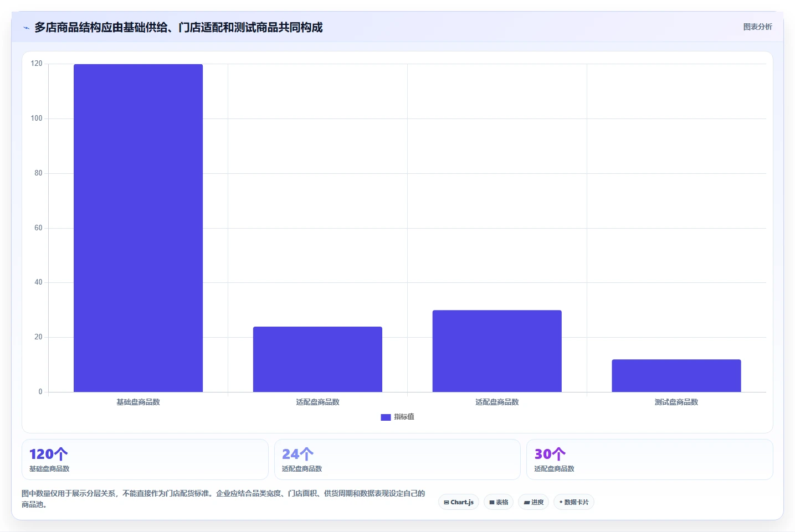
Task: Click the tallest bar for 基础盘商品数
Action: point(138,228)
